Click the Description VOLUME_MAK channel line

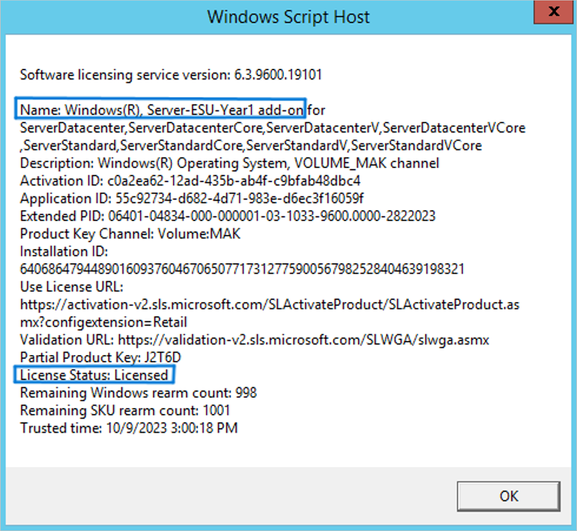(x=230, y=163)
